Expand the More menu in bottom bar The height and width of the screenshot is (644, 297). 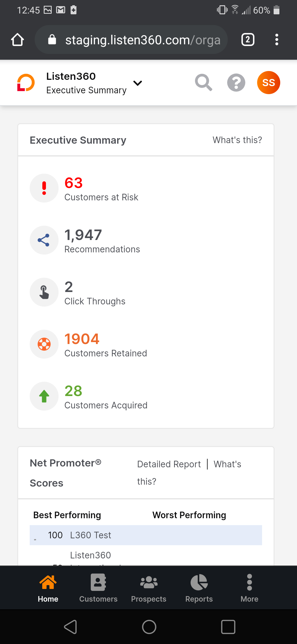(249, 588)
